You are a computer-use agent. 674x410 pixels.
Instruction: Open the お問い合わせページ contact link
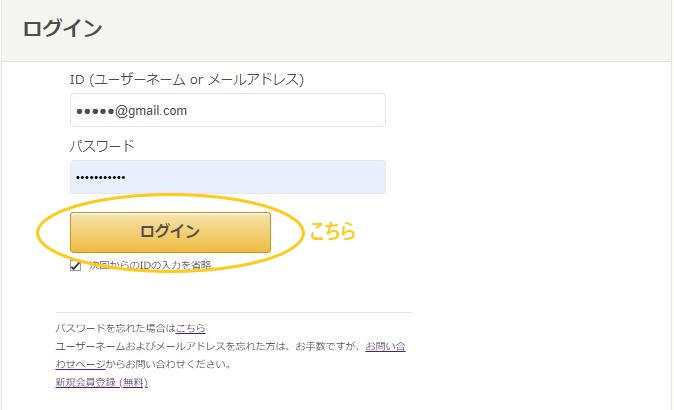coord(385,346)
